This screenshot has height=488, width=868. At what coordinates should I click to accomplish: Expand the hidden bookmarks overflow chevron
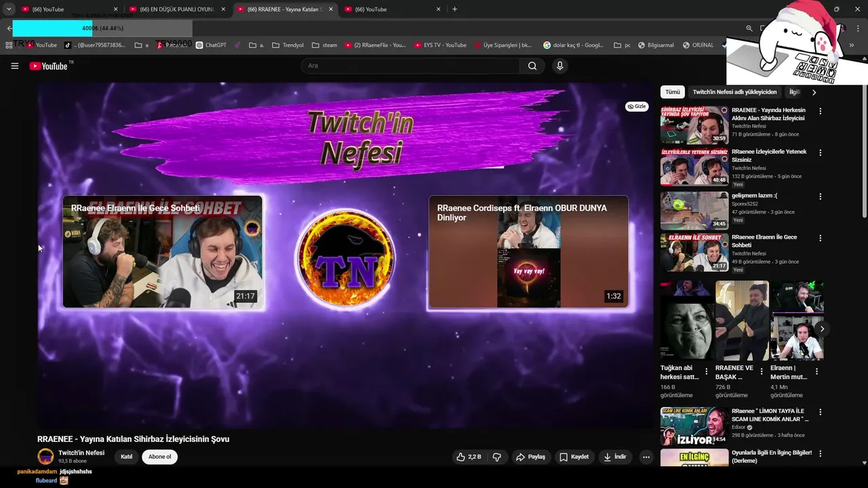click(x=852, y=45)
